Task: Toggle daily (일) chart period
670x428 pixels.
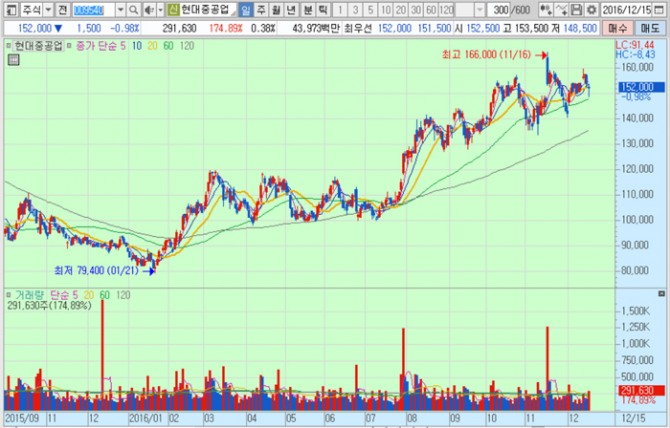Action: [x=246, y=8]
